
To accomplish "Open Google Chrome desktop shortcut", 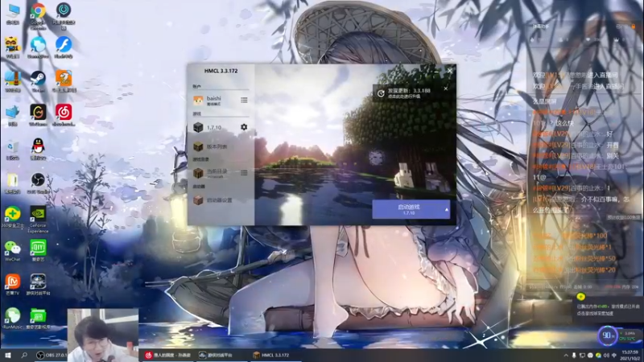I will (38, 15).
